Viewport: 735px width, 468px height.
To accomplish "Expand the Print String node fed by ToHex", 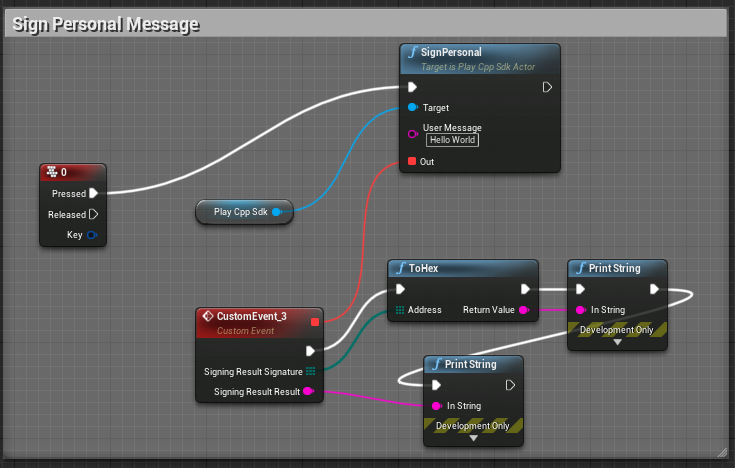I will coord(617,342).
